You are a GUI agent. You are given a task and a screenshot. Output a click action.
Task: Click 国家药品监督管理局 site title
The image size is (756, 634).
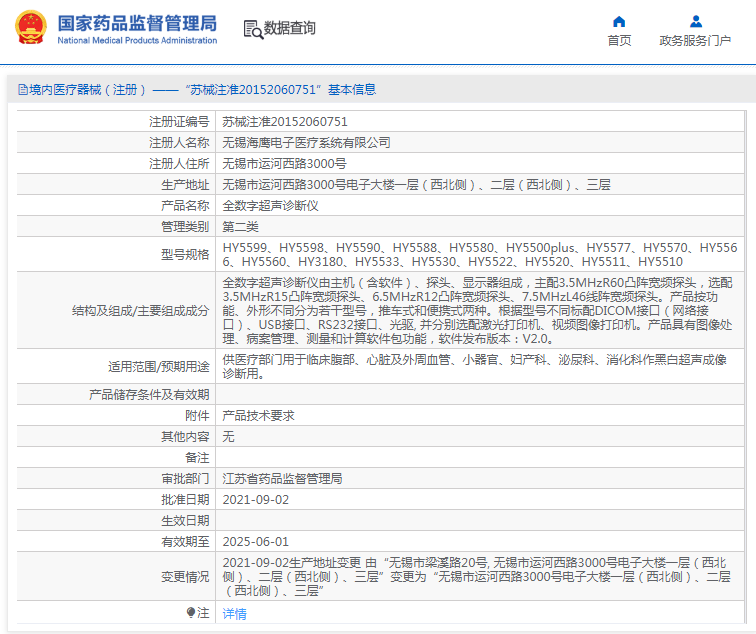[x=137, y=23]
